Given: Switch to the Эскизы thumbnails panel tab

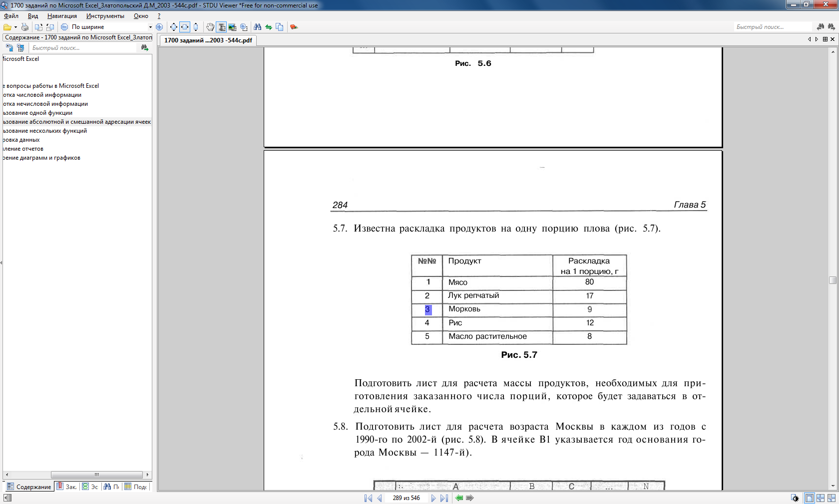Looking at the screenshot, I should pyautogui.click(x=90, y=487).
